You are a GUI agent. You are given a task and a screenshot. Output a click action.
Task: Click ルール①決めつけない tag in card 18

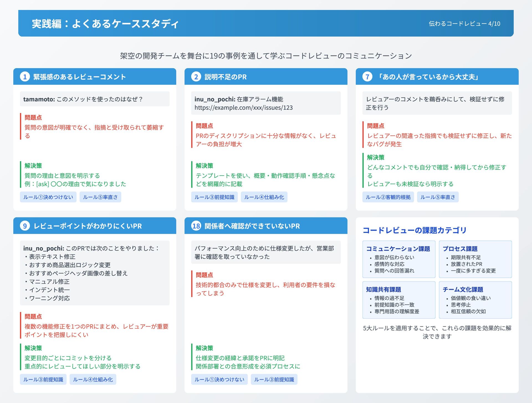click(x=219, y=379)
